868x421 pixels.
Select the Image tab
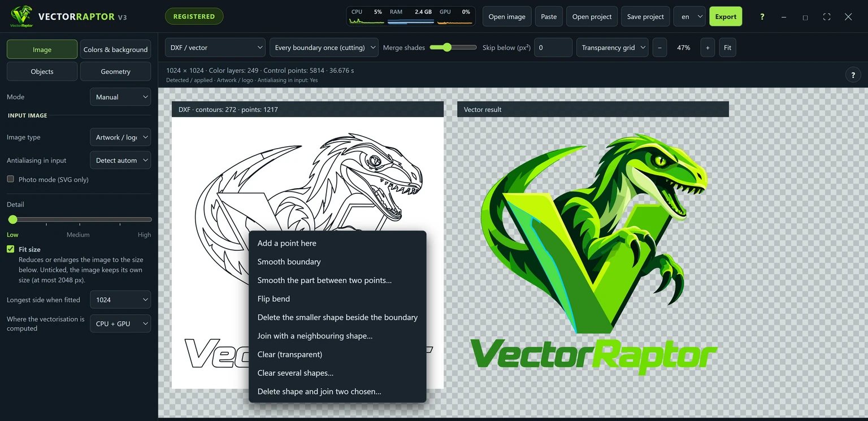click(42, 49)
